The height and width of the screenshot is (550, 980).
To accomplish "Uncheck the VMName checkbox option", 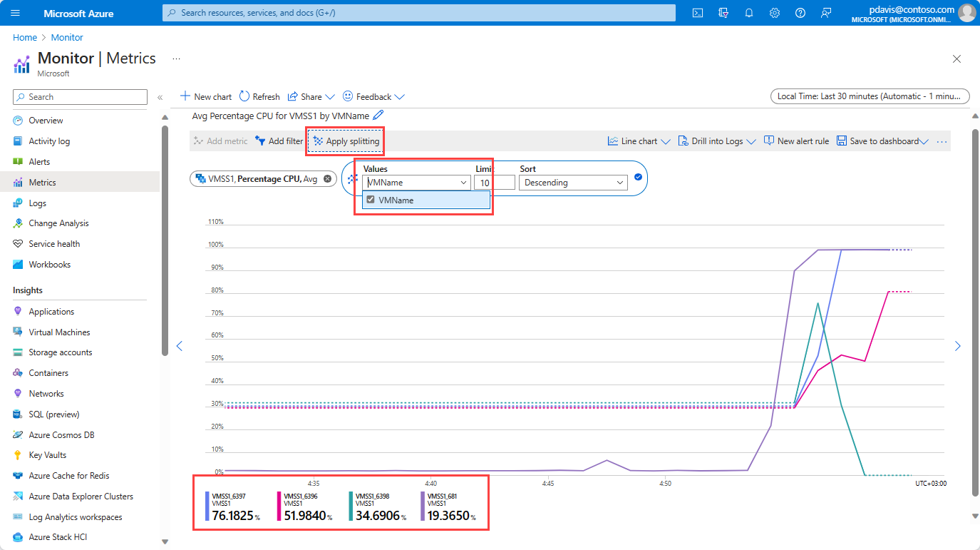I will point(371,200).
